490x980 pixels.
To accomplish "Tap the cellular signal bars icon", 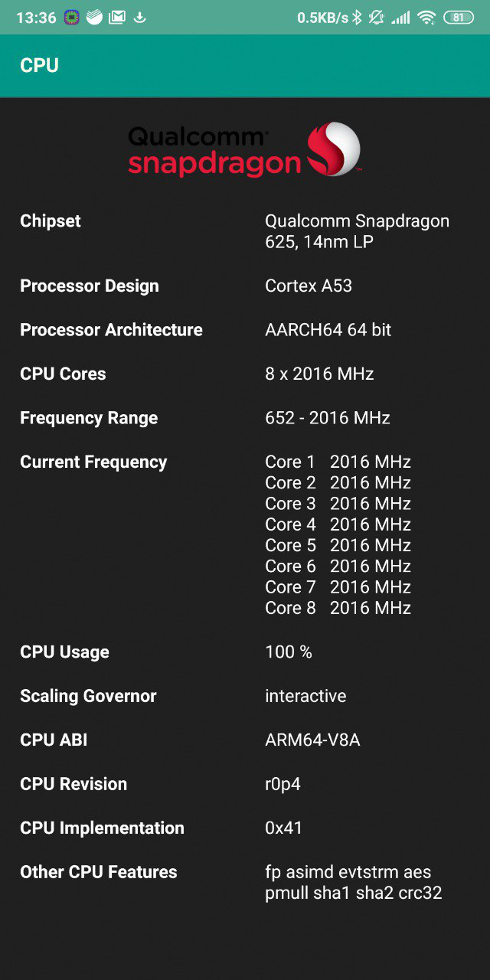I will [x=400, y=17].
